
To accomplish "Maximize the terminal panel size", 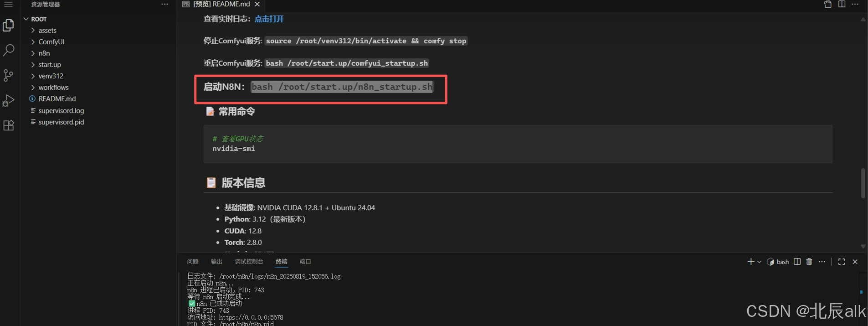I will tap(842, 262).
